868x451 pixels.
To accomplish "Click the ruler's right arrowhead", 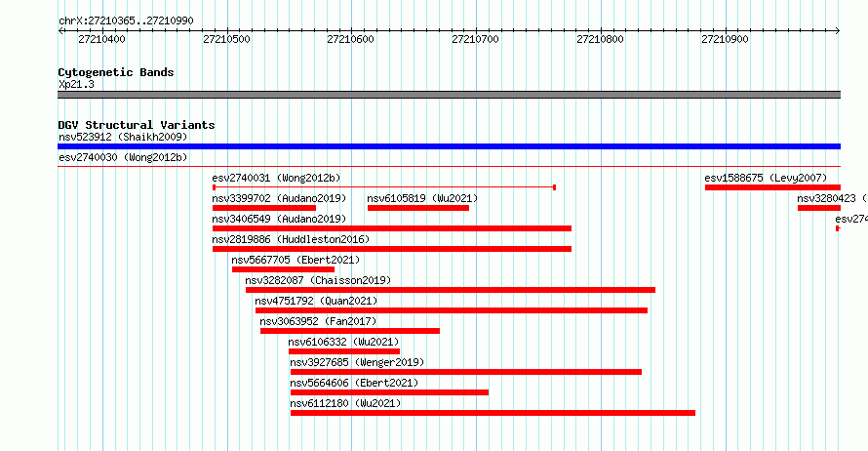I will [x=838, y=31].
